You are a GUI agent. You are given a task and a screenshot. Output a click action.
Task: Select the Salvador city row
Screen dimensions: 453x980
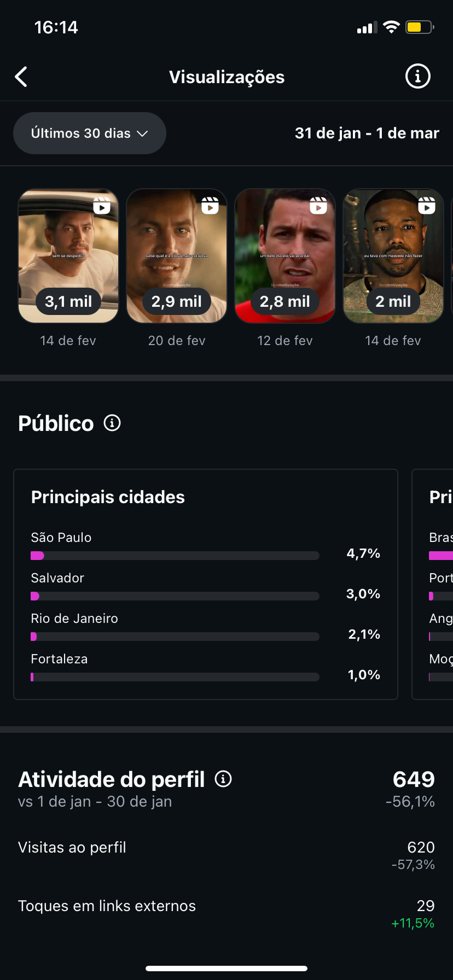(x=205, y=586)
